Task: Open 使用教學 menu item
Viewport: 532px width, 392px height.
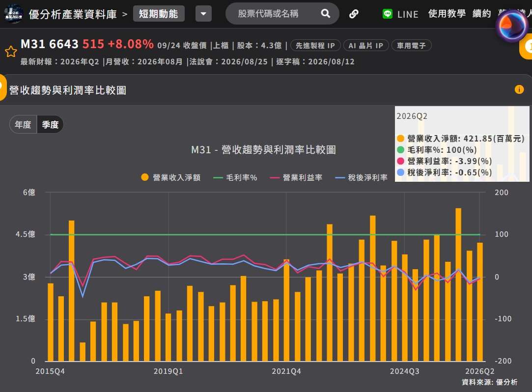Action: click(447, 14)
